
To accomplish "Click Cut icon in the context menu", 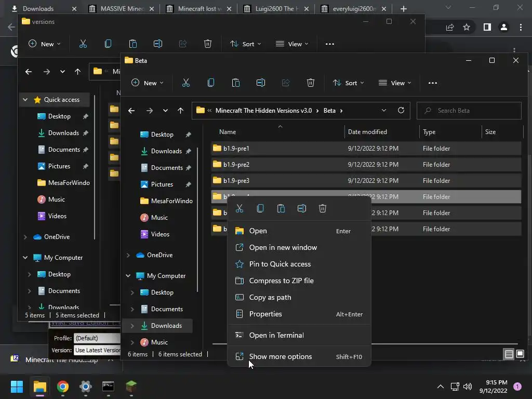I will coord(240,208).
